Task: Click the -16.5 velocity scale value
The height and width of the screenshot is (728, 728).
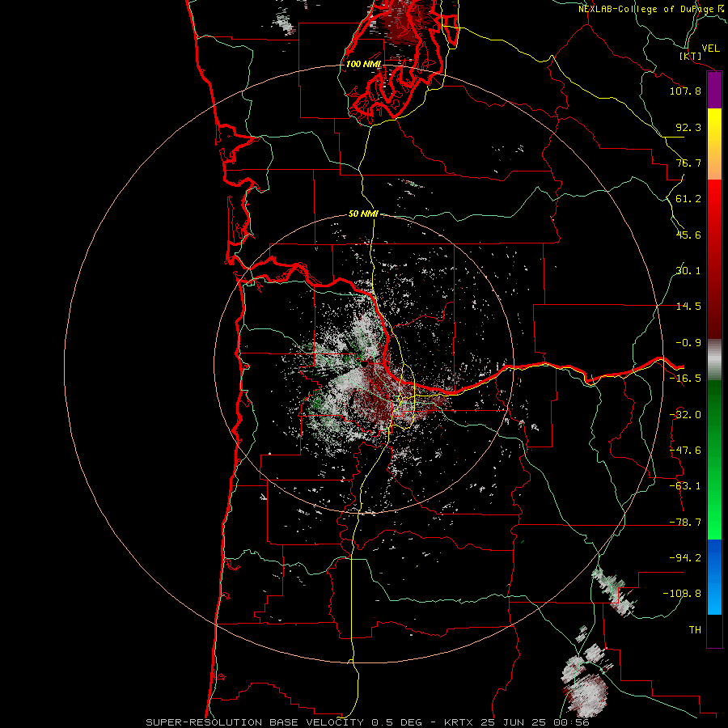Action: 685,379
